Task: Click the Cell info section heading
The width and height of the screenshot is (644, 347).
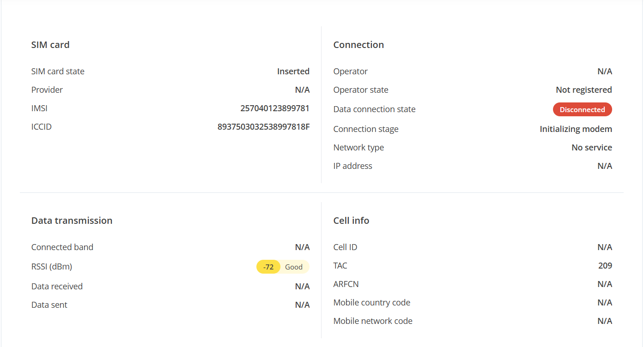Action: pyautogui.click(x=351, y=221)
